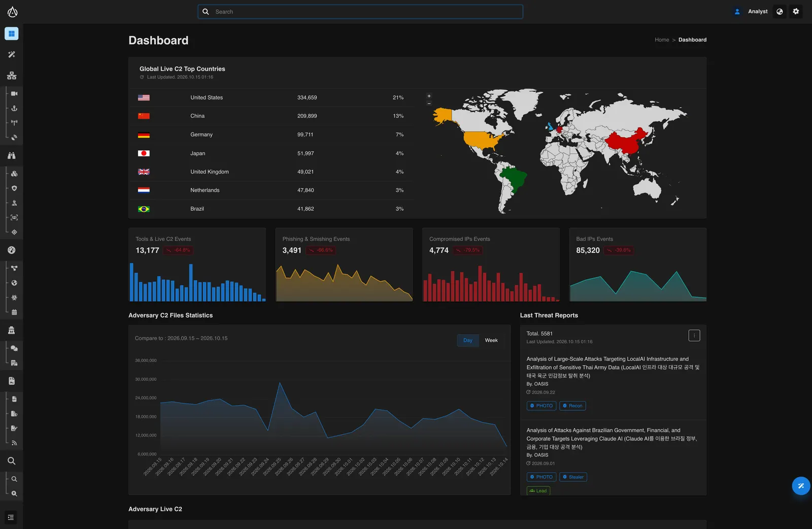Go to Home breadcrumb link
The height and width of the screenshot is (529, 812).
(662, 40)
